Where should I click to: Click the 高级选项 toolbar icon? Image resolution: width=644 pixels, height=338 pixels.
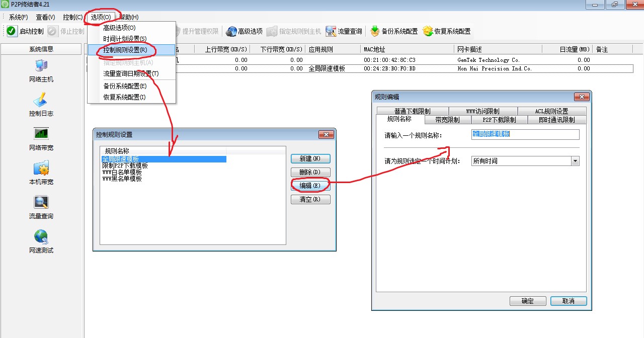pos(231,31)
